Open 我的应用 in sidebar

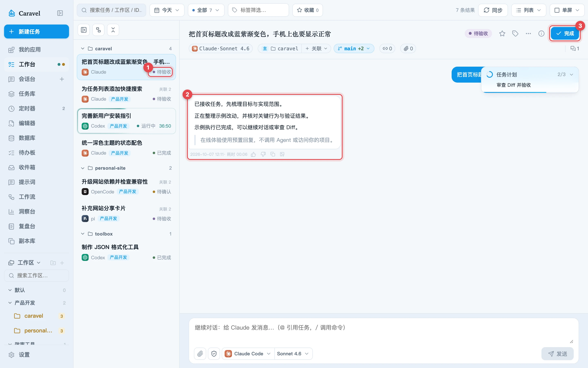coord(37,50)
